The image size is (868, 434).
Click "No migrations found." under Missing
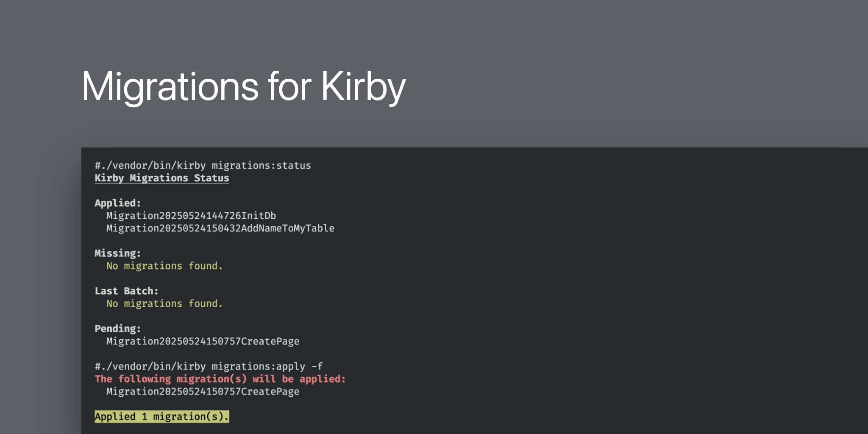[164, 266]
